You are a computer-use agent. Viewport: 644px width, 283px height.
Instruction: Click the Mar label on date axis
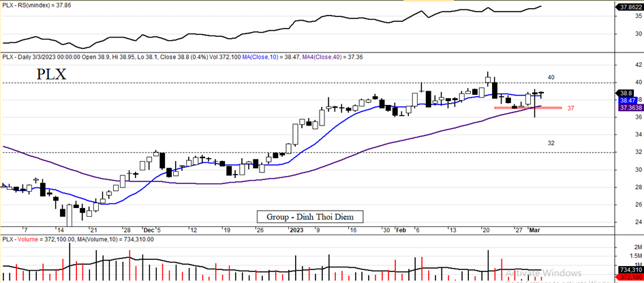[536, 230]
